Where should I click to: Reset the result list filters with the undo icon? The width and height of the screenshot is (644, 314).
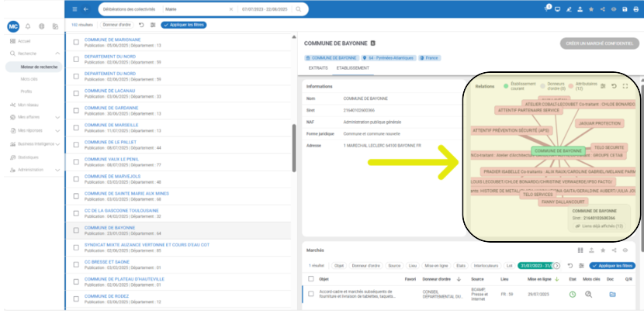coord(141,25)
